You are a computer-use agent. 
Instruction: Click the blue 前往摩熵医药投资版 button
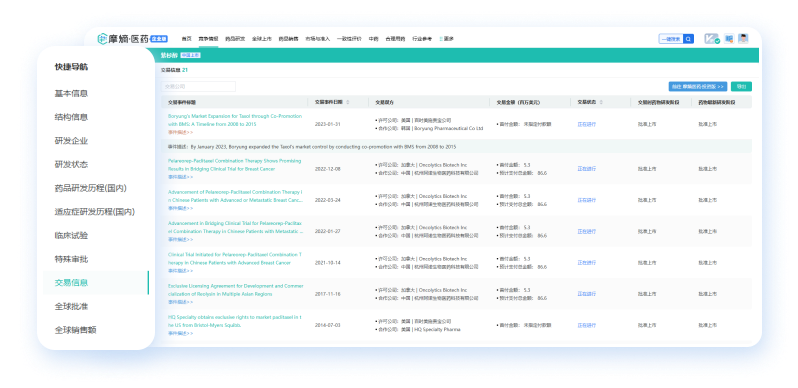[x=698, y=87]
